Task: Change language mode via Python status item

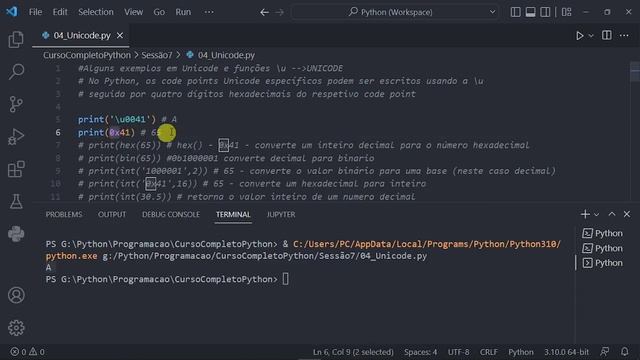Action: tap(521, 352)
